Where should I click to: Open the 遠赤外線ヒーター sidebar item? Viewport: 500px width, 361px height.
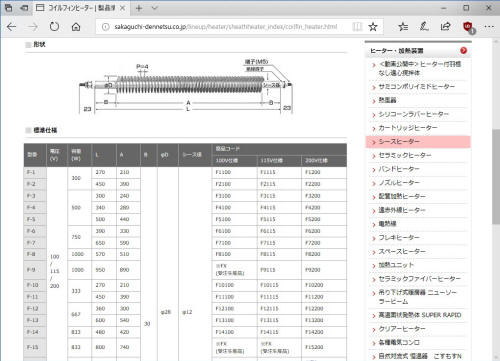402,210
